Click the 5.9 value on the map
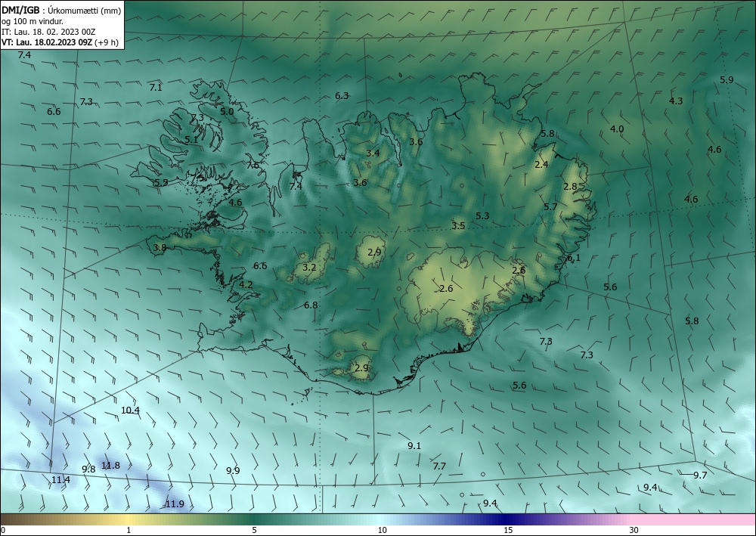Viewport: 756px width, 536px height. (727, 80)
